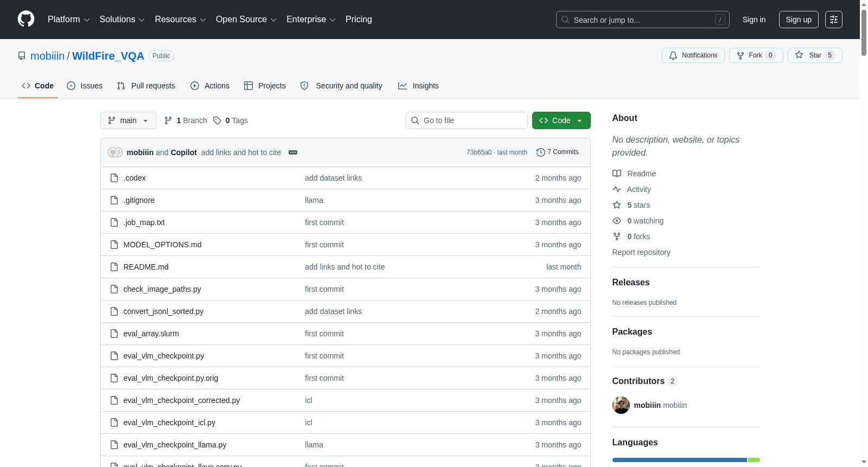Click the page vertical scrollbar
This screenshot has width=868, height=467.
coord(864,33)
